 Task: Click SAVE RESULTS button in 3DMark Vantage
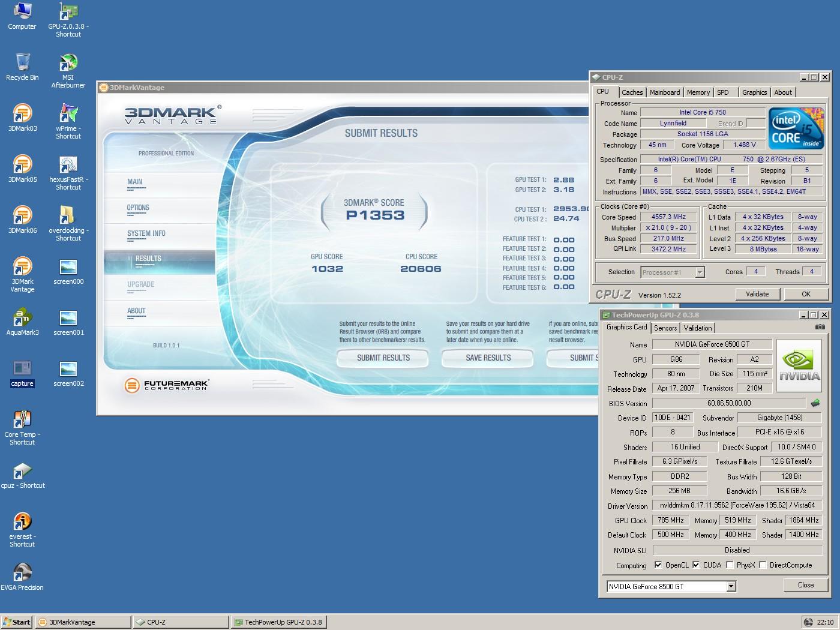tap(488, 358)
